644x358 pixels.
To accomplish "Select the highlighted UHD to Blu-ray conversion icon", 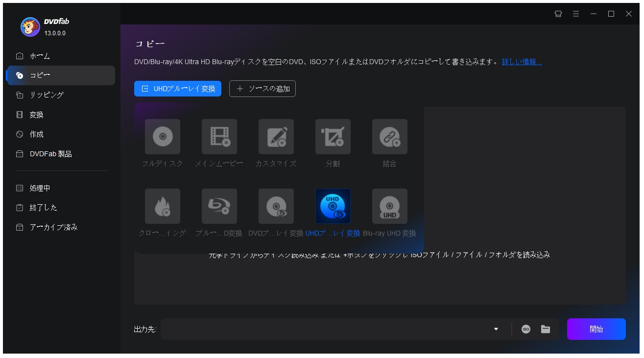I will (333, 206).
